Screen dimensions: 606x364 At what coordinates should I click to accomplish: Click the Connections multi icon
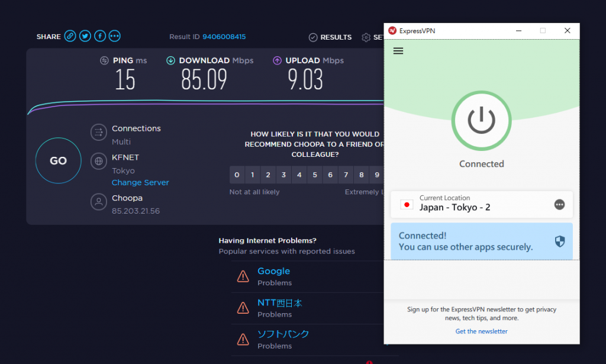tap(99, 132)
